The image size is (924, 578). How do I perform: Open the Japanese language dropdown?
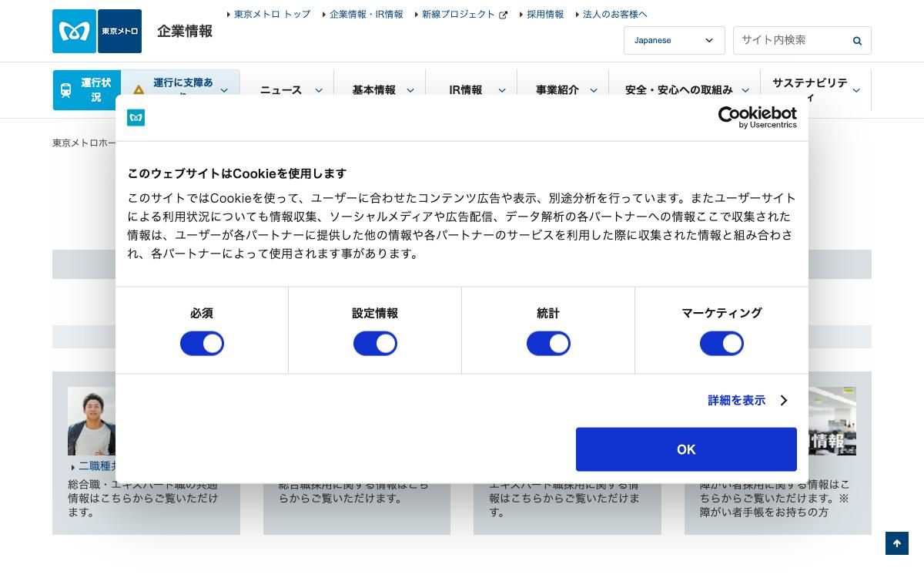pos(674,41)
